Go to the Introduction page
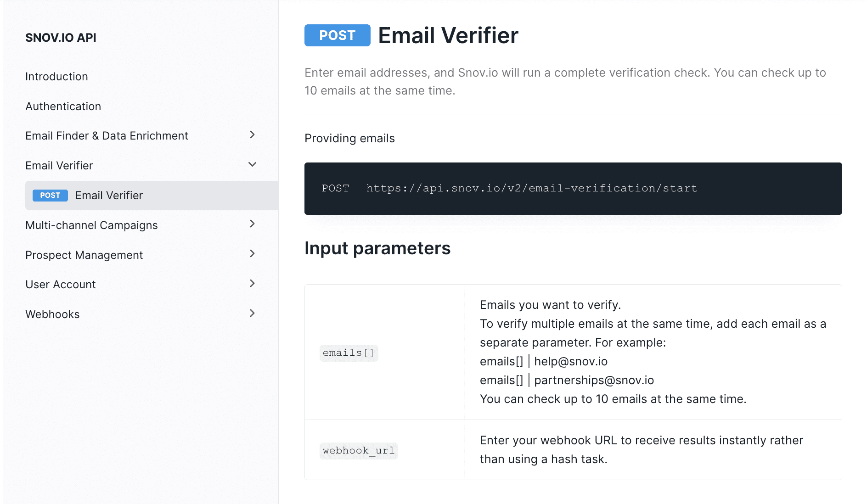 click(56, 77)
